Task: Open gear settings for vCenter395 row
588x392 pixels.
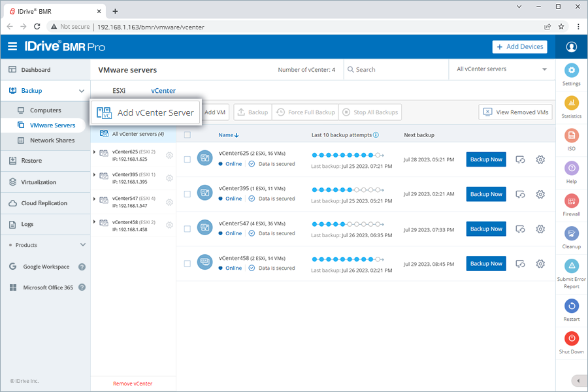Action: 540,194
